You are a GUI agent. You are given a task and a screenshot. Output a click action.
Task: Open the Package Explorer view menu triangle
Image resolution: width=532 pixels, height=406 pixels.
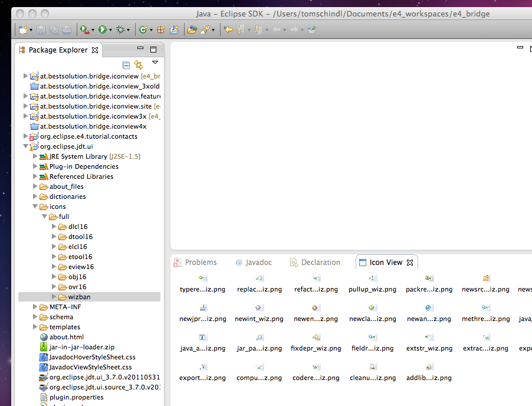[155, 63]
